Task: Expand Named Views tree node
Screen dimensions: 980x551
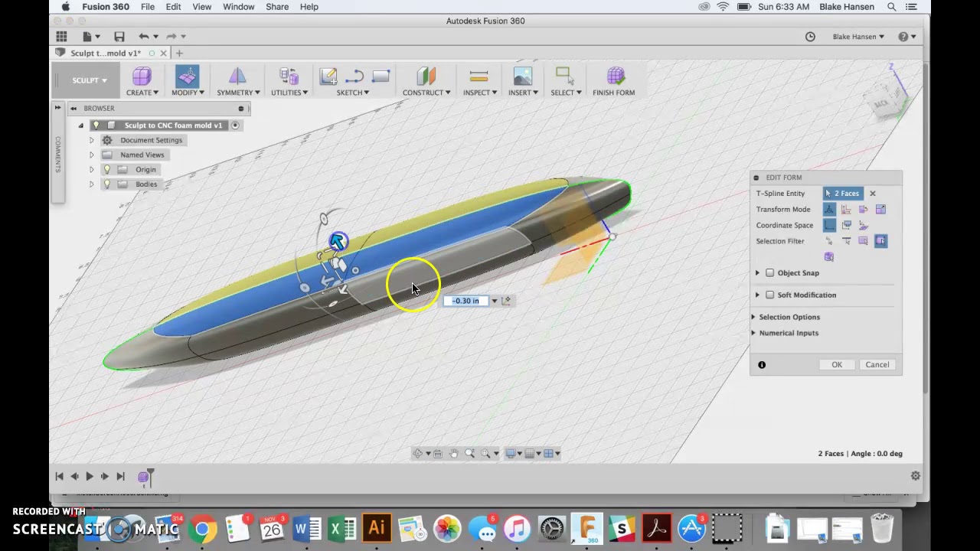Action: 91,155
